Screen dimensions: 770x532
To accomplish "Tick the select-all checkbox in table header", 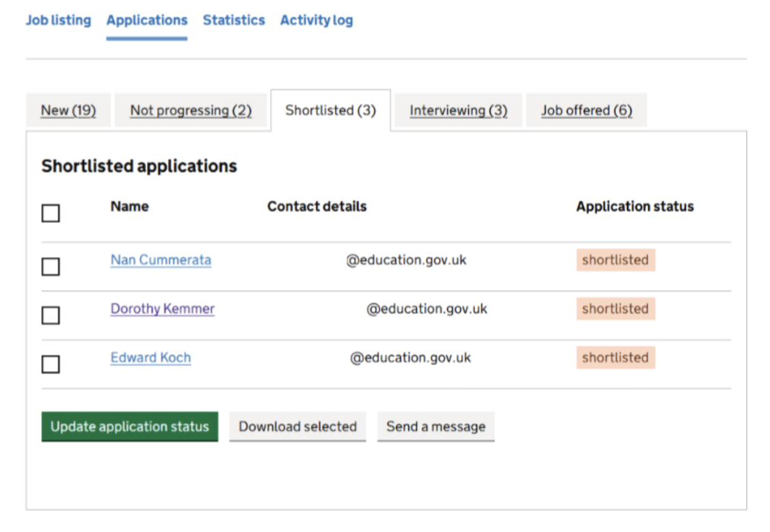I will coord(51,213).
